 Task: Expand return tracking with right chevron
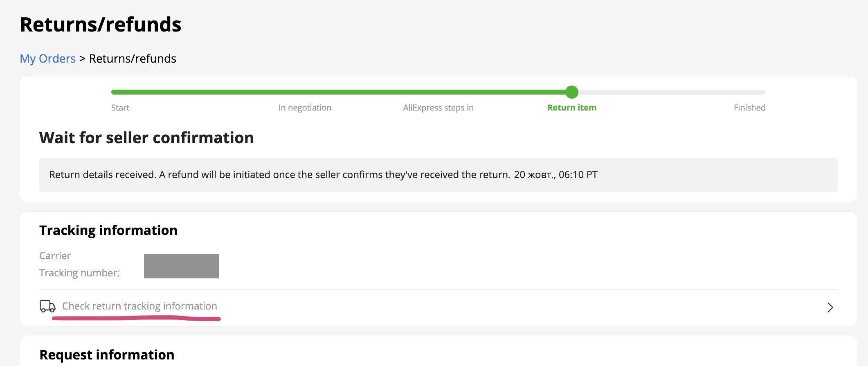pos(830,307)
